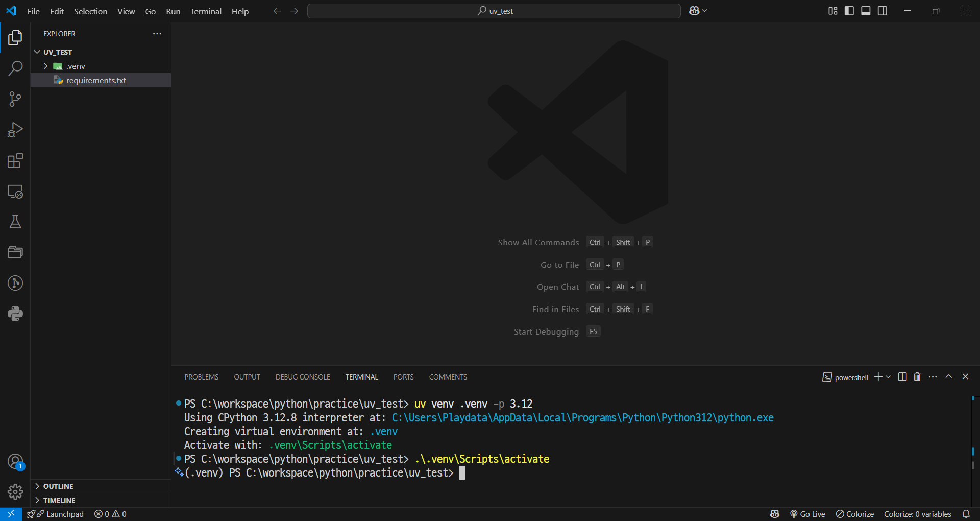Open the Explorer view in activity bar
The width and height of the screenshot is (980, 521).
[15, 38]
